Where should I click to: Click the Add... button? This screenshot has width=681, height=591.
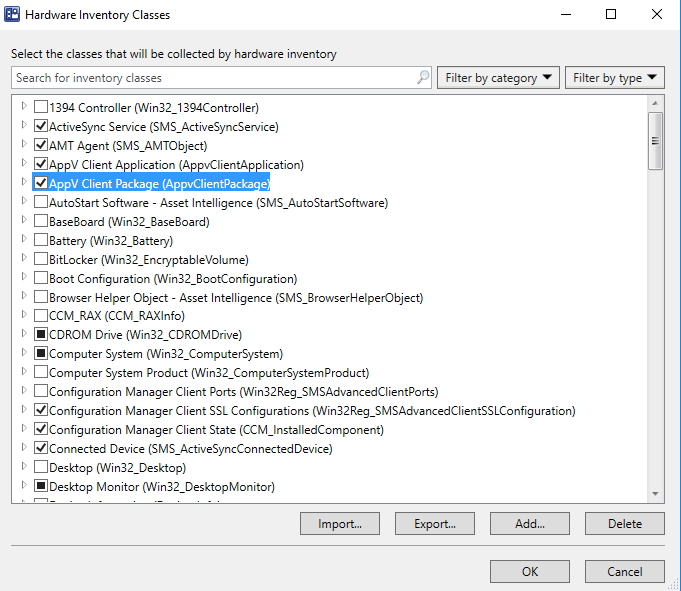[530, 523]
